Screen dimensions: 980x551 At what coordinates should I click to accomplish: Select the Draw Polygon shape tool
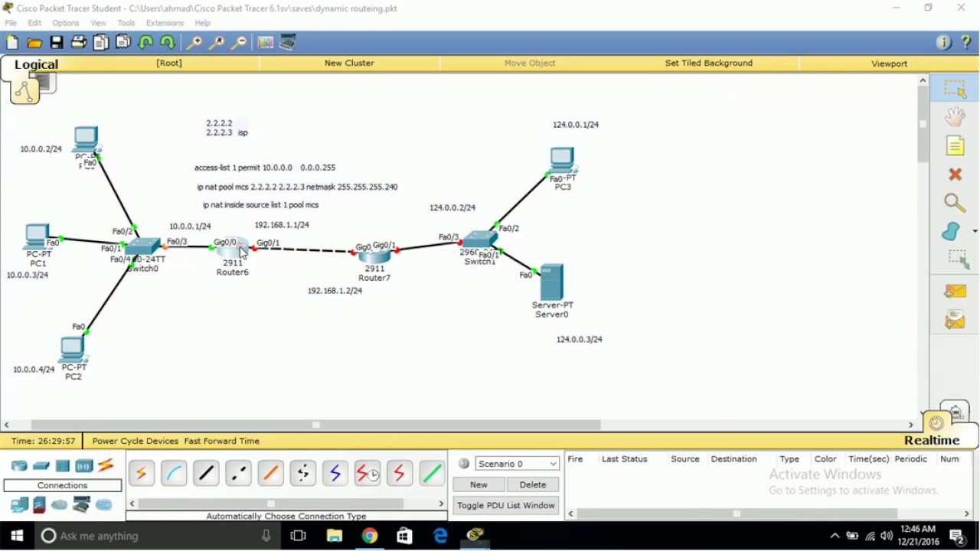coord(951,231)
